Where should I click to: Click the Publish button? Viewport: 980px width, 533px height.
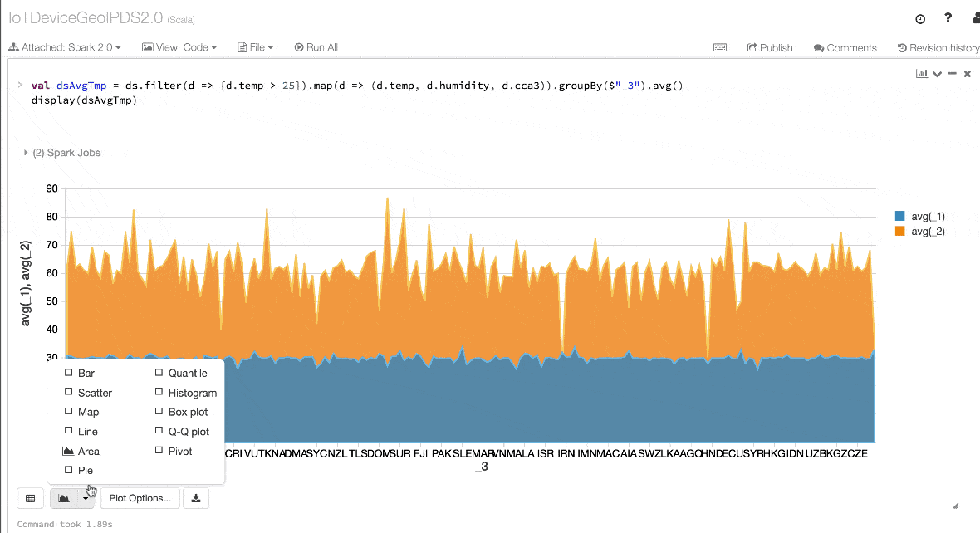coord(770,47)
